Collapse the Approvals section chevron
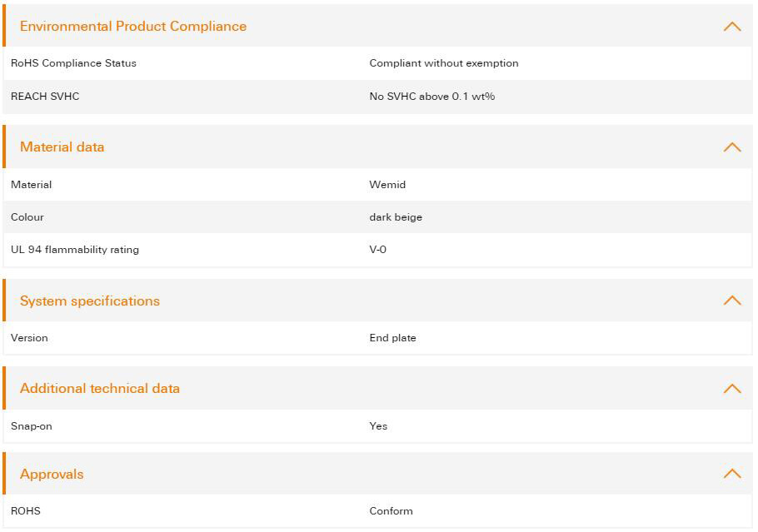 coord(732,474)
